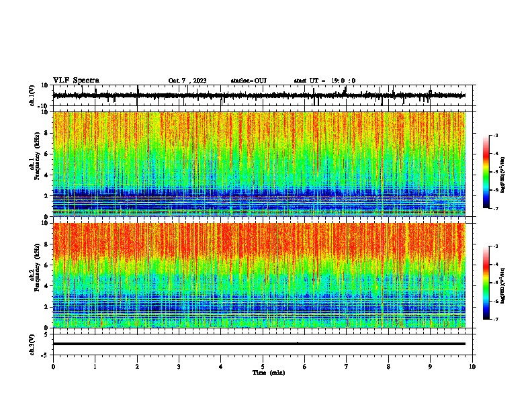The width and height of the screenshot is (532, 411).
Task: Click the ch.1 spectrogram color scale bar
Action: [x=486, y=172]
